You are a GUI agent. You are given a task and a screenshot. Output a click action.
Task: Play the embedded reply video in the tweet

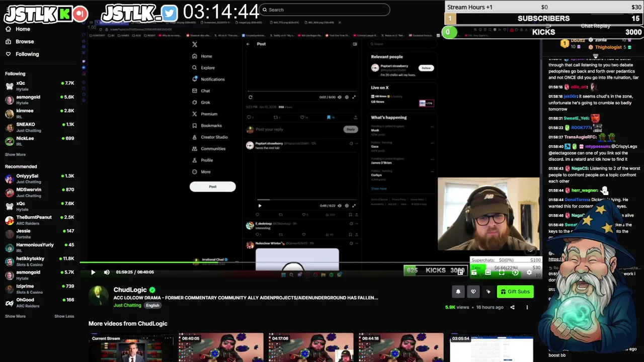[260, 205]
